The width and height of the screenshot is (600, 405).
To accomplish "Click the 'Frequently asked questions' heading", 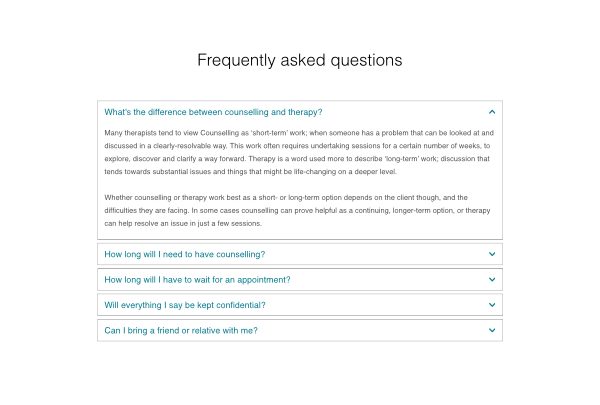I will click(x=300, y=60).
